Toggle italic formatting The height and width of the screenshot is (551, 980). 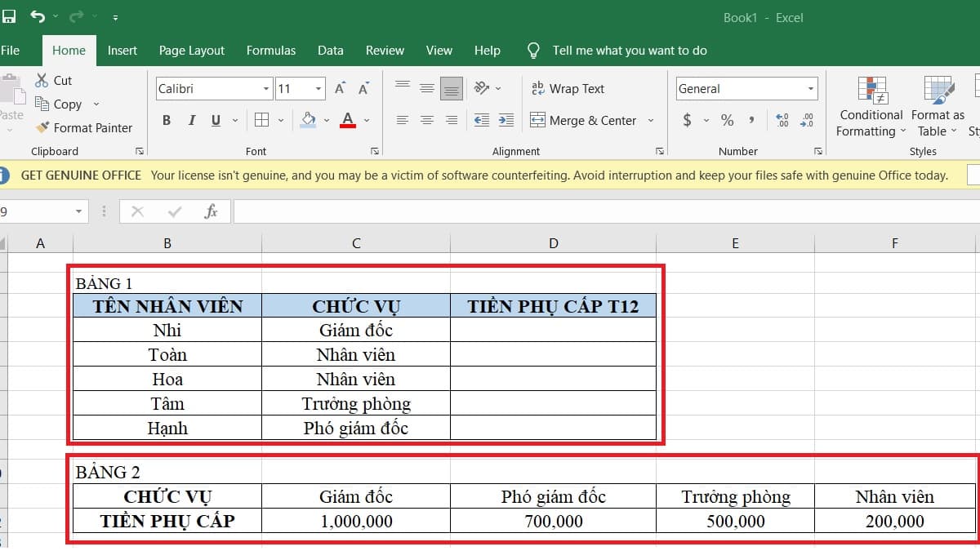tap(190, 119)
